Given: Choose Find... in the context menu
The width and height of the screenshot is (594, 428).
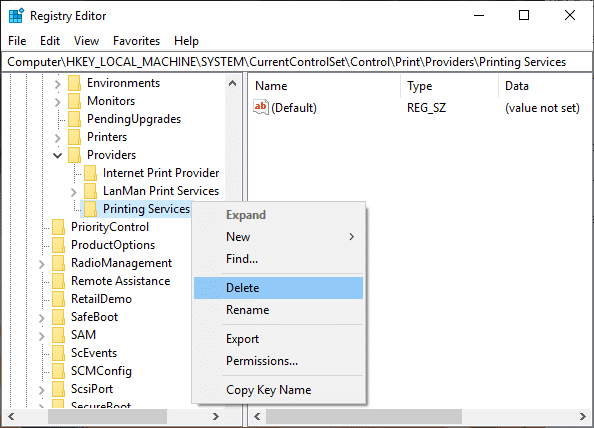Looking at the screenshot, I should 278,259.
